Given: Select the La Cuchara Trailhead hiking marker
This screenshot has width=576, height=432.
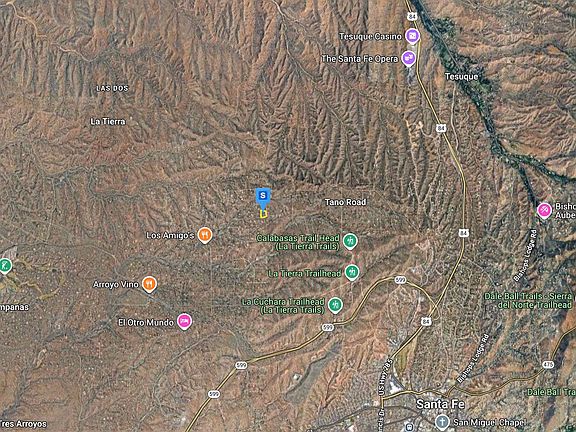Looking at the screenshot, I should point(335,305).
